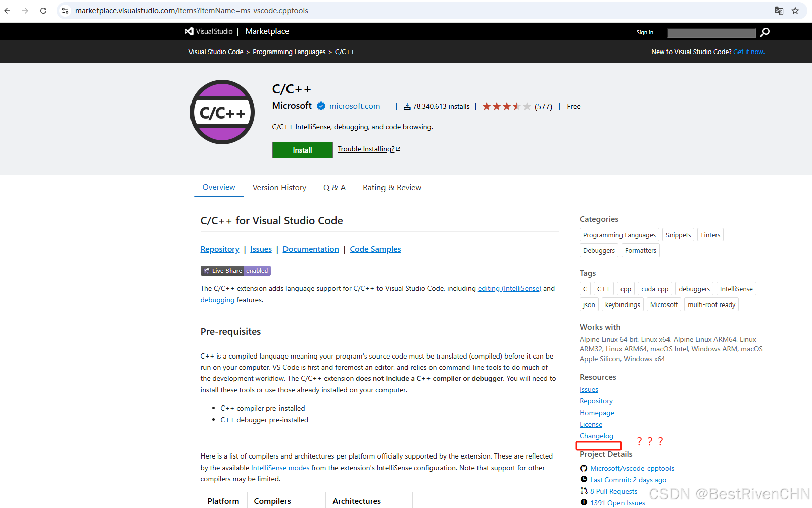812x508 pixels.
Task: Follow the debugging link
Action: tap(217, 300)
